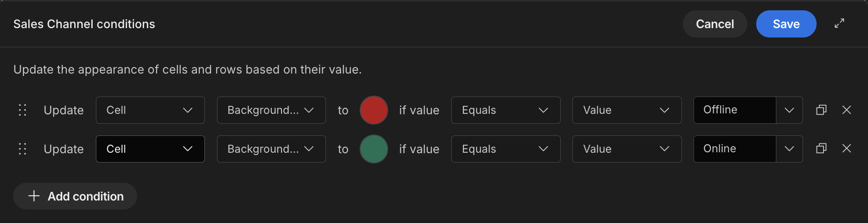Expand the conditions panel to full screen
This screenshot has height=223, width=868.
(x=839, y=23)
